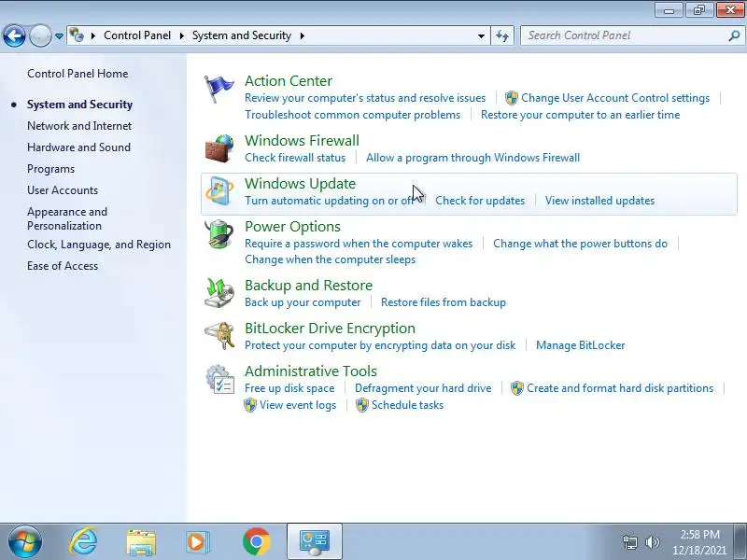Open the recent pages dropdown arrow
The image size is (747, 560).
click(59, 36)
